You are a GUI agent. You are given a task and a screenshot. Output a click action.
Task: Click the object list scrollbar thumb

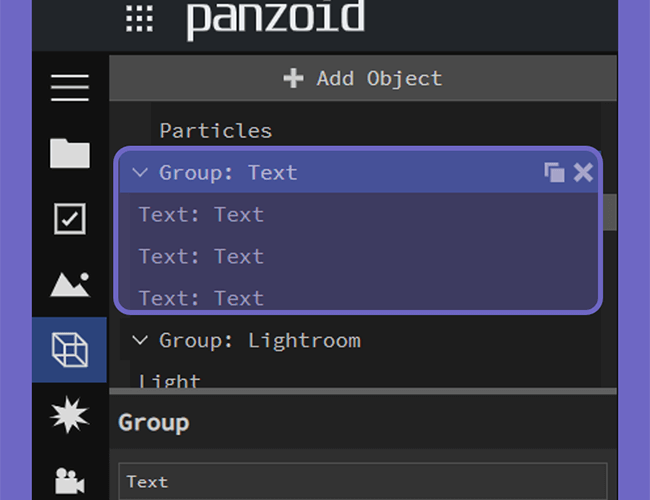610,212
